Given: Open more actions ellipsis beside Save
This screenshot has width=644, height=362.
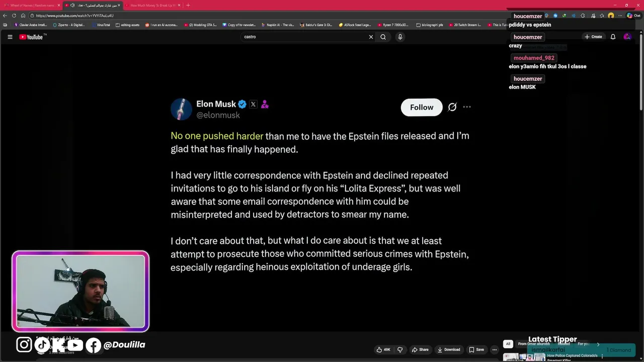Looking at the screenshot, I should pyautogui.click(x=495, y=349).
